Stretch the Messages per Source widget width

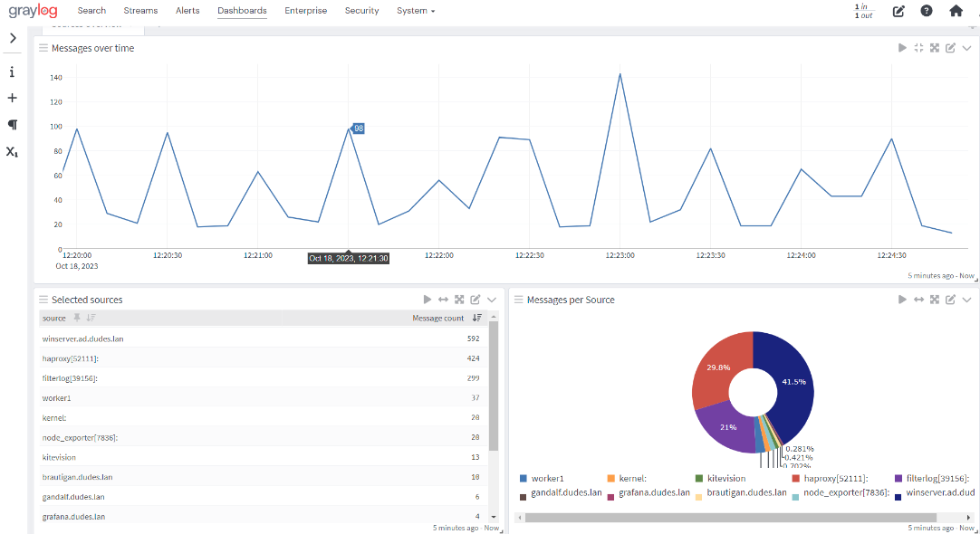tap(918, 300)
